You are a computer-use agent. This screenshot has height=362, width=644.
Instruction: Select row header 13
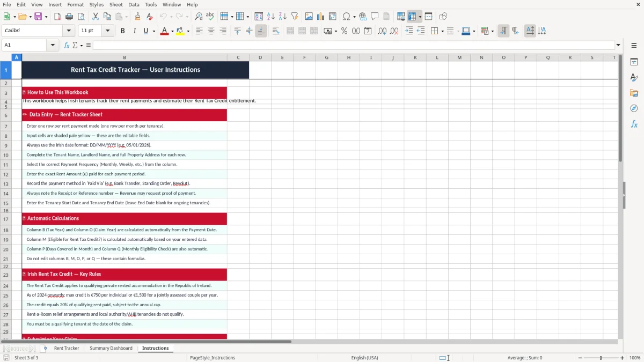coord(6,184)
